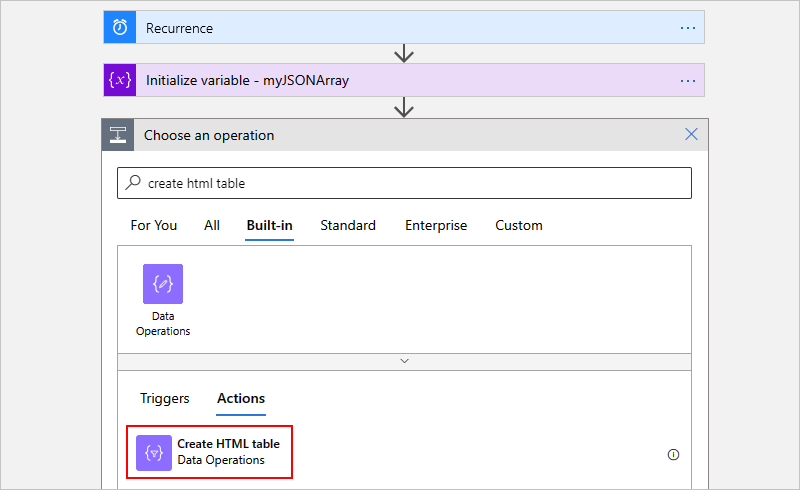
Task: Open the Initialize variable ellipsis menu
Action: click(x=688, y=80)
